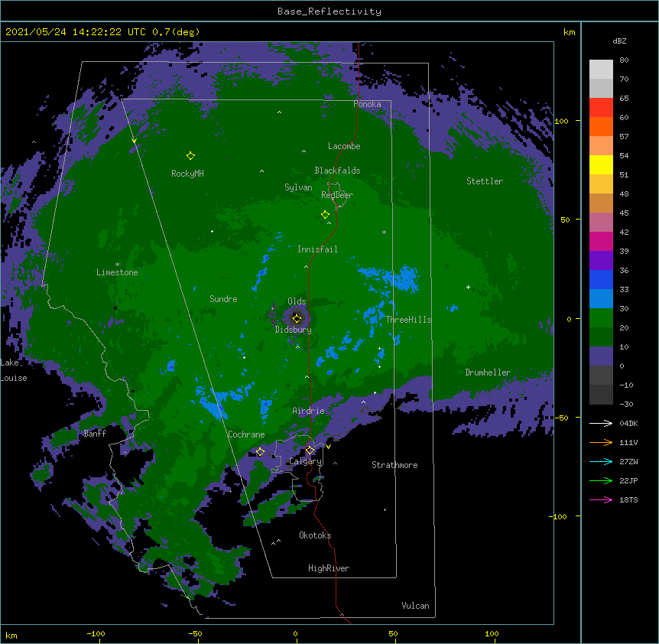Click the yellow station marker at Calgary

310,450
